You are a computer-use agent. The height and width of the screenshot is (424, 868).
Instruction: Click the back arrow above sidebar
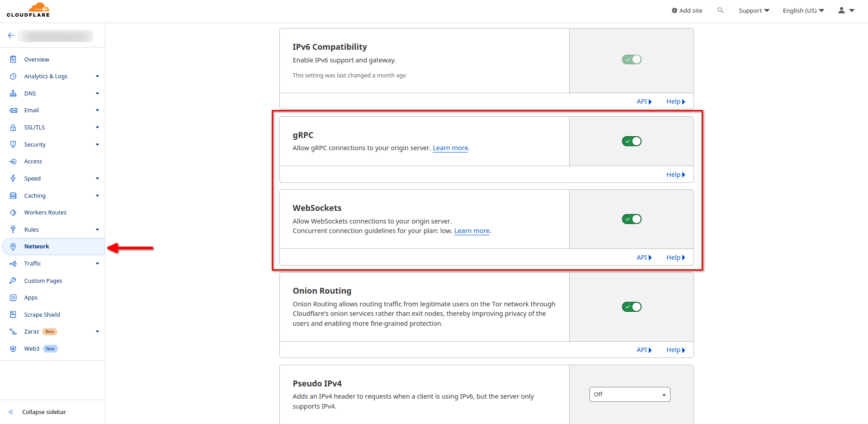point(11,35)
